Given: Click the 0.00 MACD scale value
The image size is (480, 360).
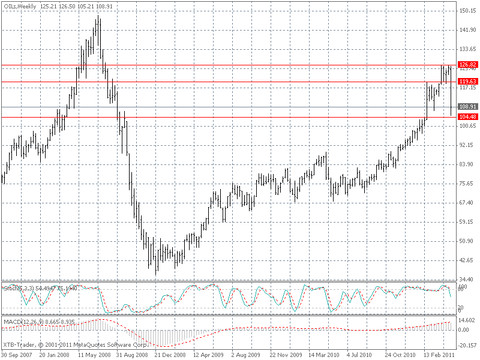Looking at the screenshot, I should pos(464,330).
